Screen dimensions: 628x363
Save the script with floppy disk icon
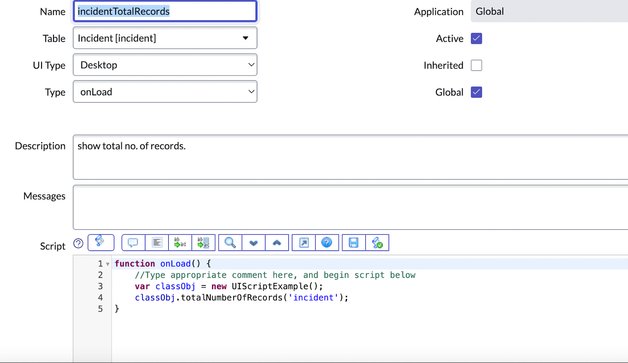point(354,242)
